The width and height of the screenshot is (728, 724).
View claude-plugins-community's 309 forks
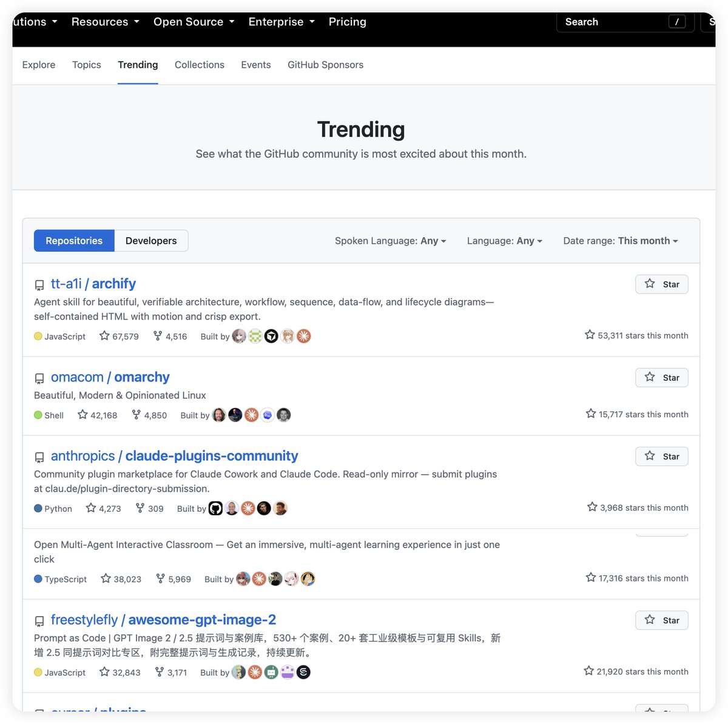pyautogui.click(x=149, y=508)
